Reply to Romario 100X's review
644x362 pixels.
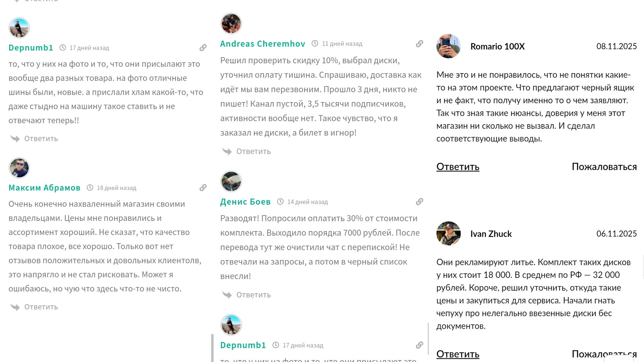[458, 167]
